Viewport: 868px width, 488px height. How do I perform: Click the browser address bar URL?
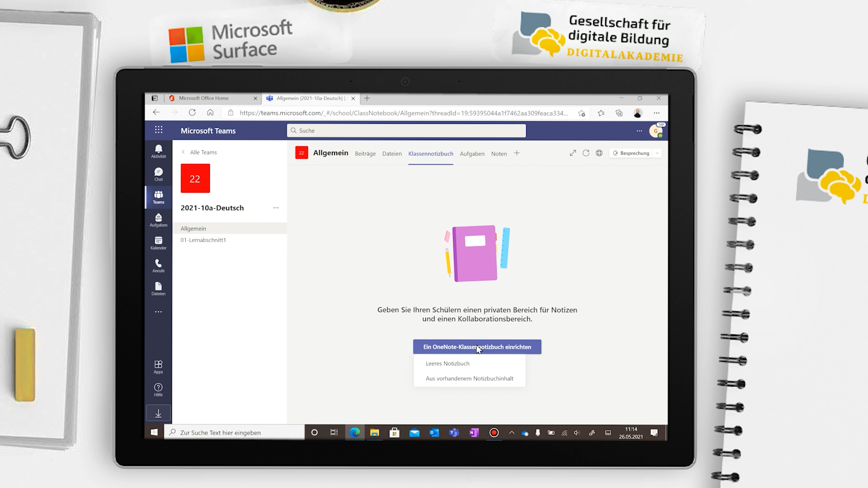404,113
